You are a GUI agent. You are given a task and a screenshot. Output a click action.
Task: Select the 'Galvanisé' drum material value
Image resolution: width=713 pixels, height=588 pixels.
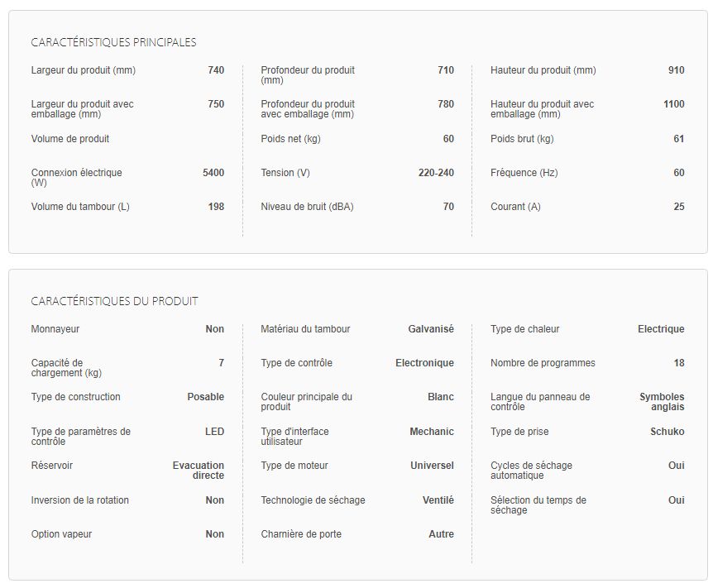coord(431,329)
